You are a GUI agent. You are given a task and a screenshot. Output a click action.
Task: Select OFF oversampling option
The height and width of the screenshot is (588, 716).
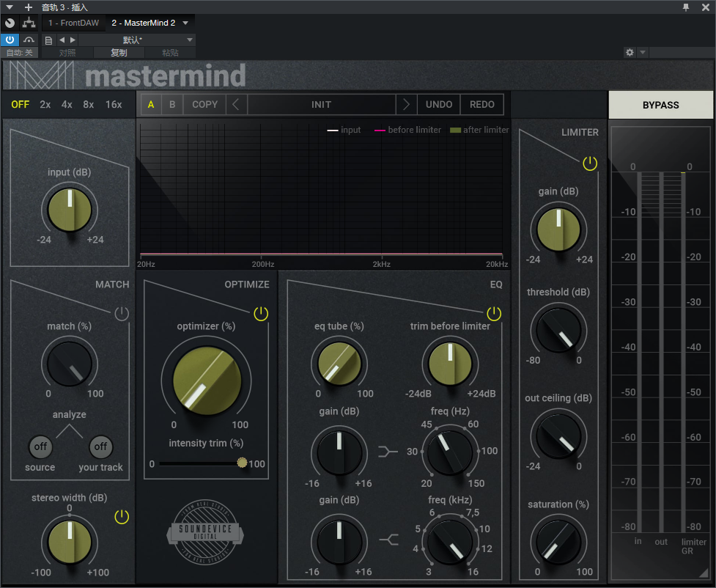click(x=20, y=105)
